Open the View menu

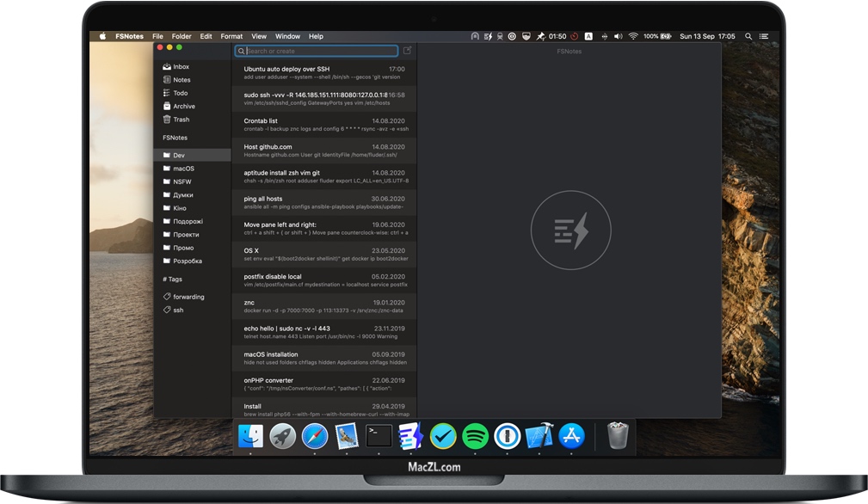pos(258,36)
